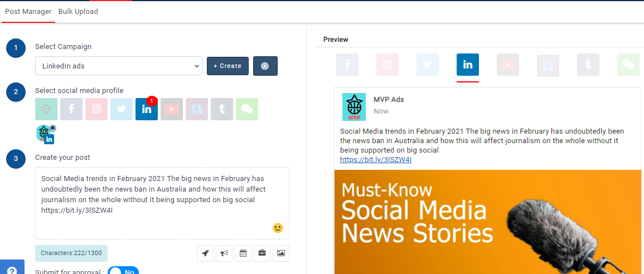Switch to the Bulk Upload tab
The height and width of the screenshot is (274, 644).
pyautogui.click(x=78, y=12)
